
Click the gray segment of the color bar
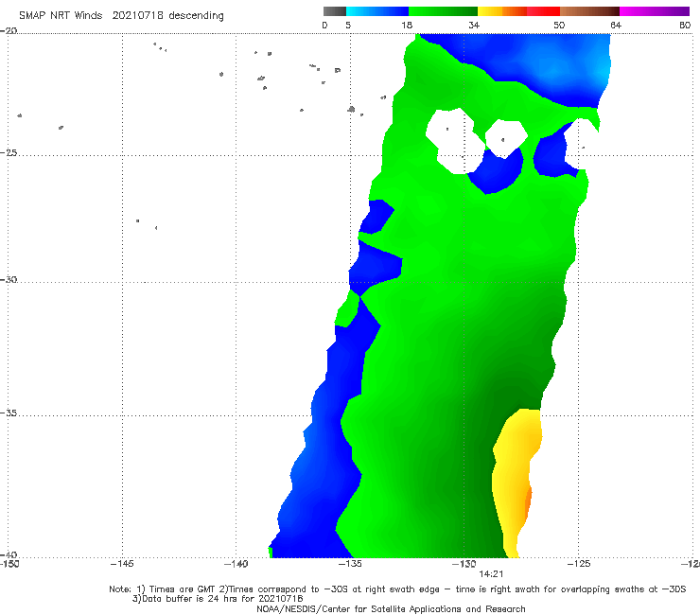335,11
